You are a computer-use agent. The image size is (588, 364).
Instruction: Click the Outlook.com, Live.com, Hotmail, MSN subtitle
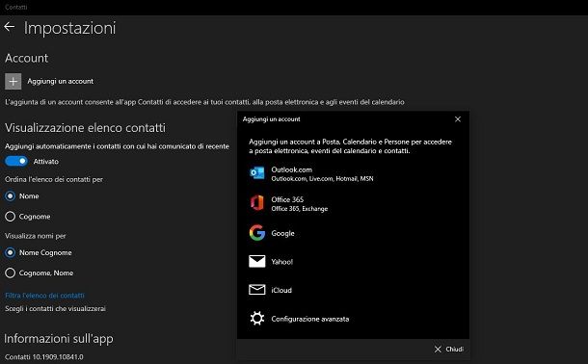322,179
